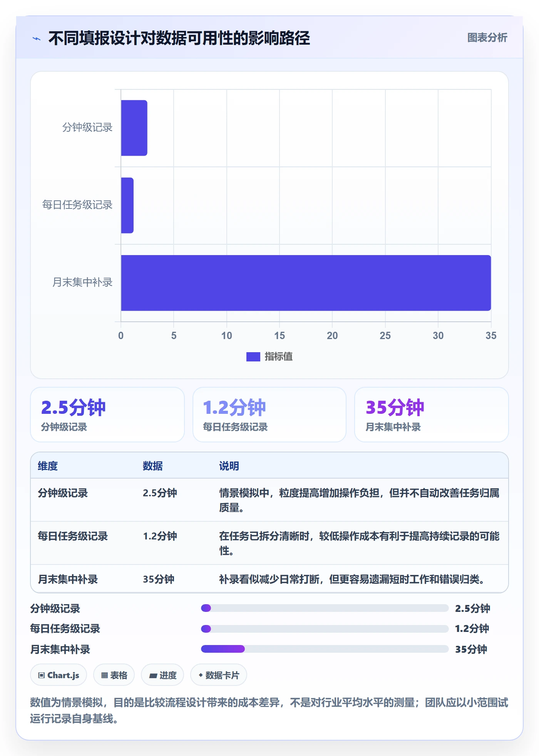Viewport: 539px width, 756px height.
Task: Click the 分钟级记录 bar in chart
Action: pos(134,128)
